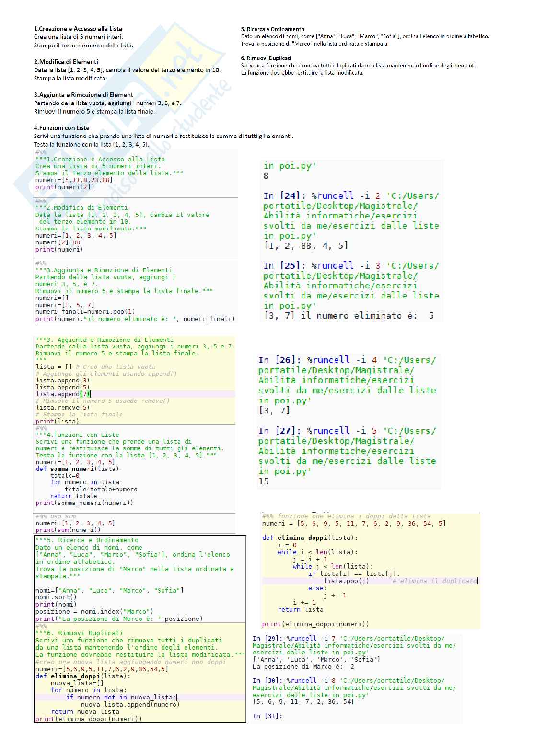
Task: Click the cell marker '#%% funzione che elimina i doppi dalla lista'
Action: pyautogui.click(x=347, y=516)
